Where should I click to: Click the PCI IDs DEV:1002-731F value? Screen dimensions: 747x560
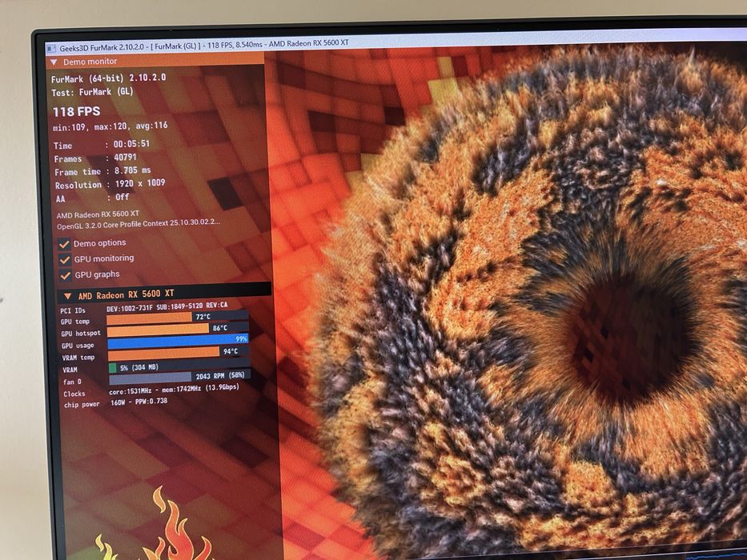click(167, 306)
